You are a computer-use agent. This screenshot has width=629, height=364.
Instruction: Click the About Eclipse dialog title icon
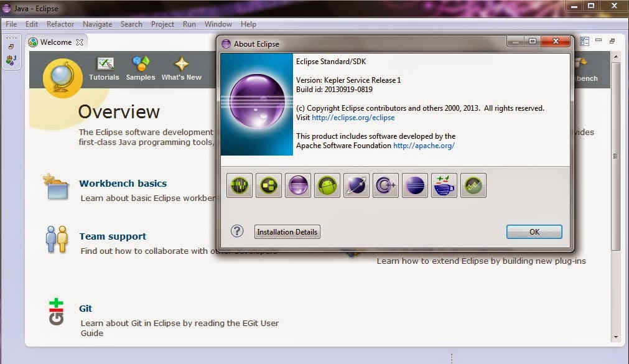(226, 44)
